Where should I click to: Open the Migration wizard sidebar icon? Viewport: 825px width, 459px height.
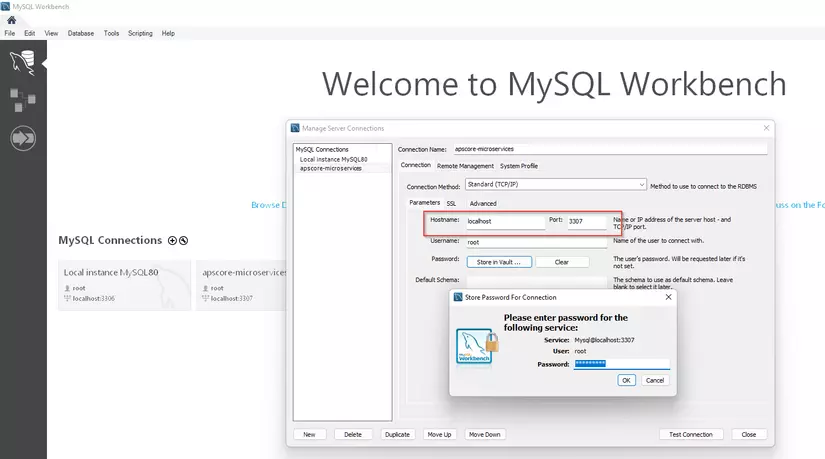[x=23, y=138]
